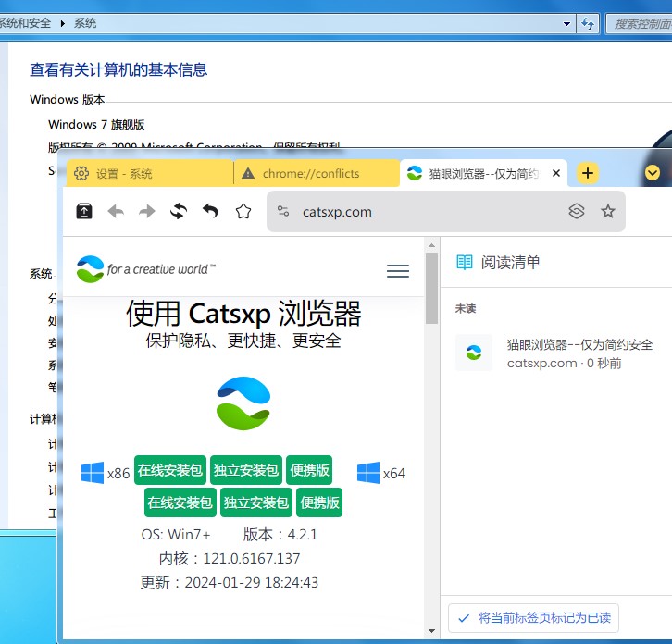The width and height of the screenshot is (672, 644).
Task: Click the heading 查看有关计算机的基本信息
Action: point(118,69)
